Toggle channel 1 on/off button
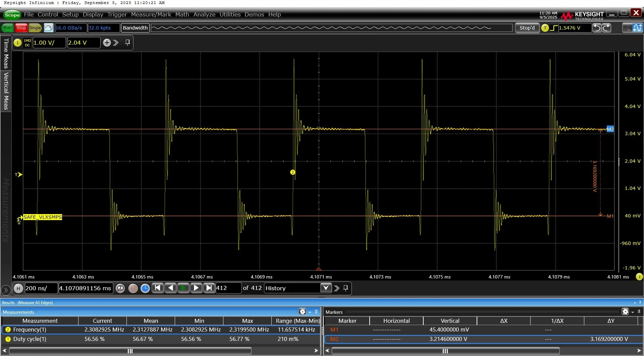The width and height of the screenshot is (644, 356). pos(17,43)
